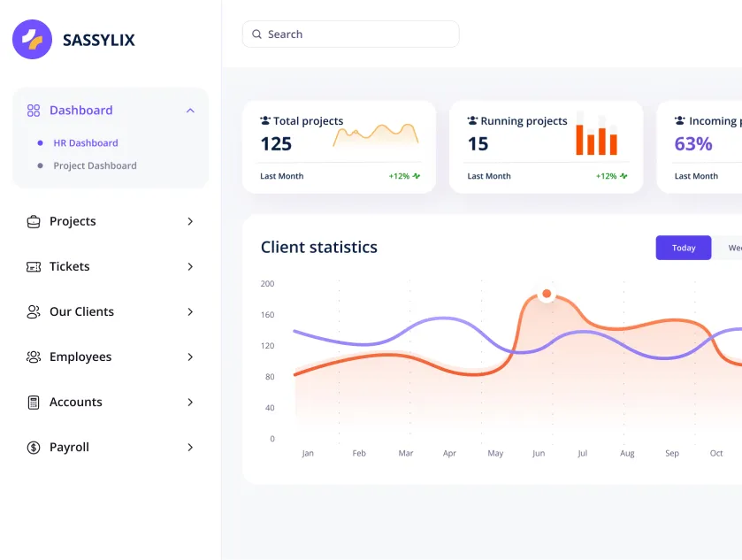
Task: Click the Employees group icon
Action: 34,357
